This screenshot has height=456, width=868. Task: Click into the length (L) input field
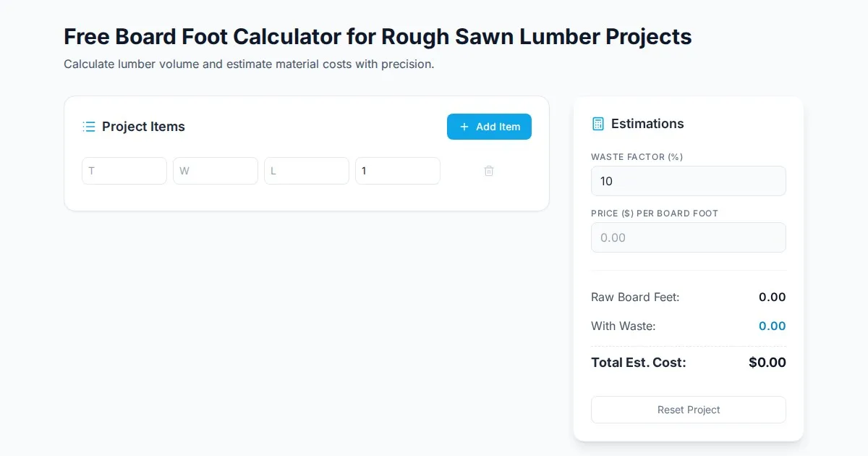coord(307,171)
